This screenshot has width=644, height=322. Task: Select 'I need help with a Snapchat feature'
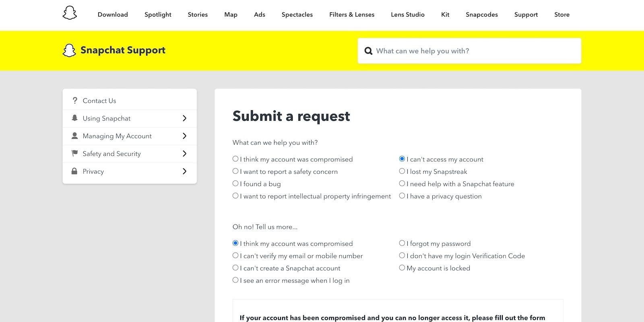(402, 184)
